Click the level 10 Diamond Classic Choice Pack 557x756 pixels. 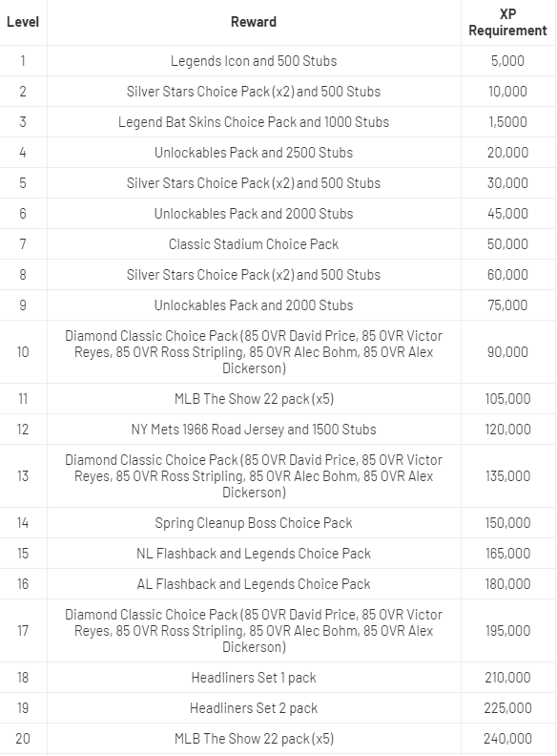click(254, 352)
